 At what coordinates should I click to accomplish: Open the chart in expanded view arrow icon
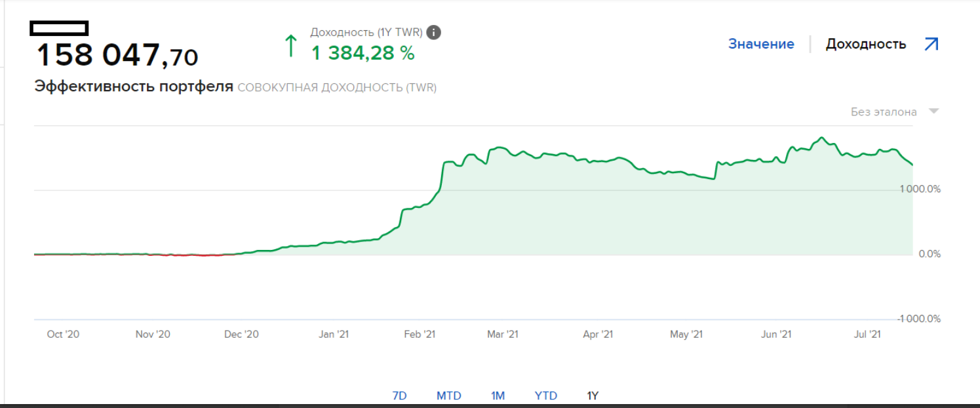(x=931, y=44)
